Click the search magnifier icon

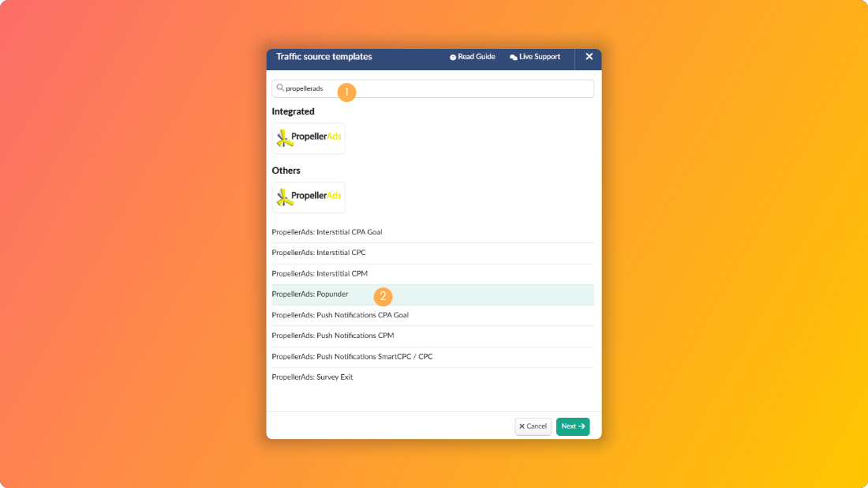[x=280, y=88]
